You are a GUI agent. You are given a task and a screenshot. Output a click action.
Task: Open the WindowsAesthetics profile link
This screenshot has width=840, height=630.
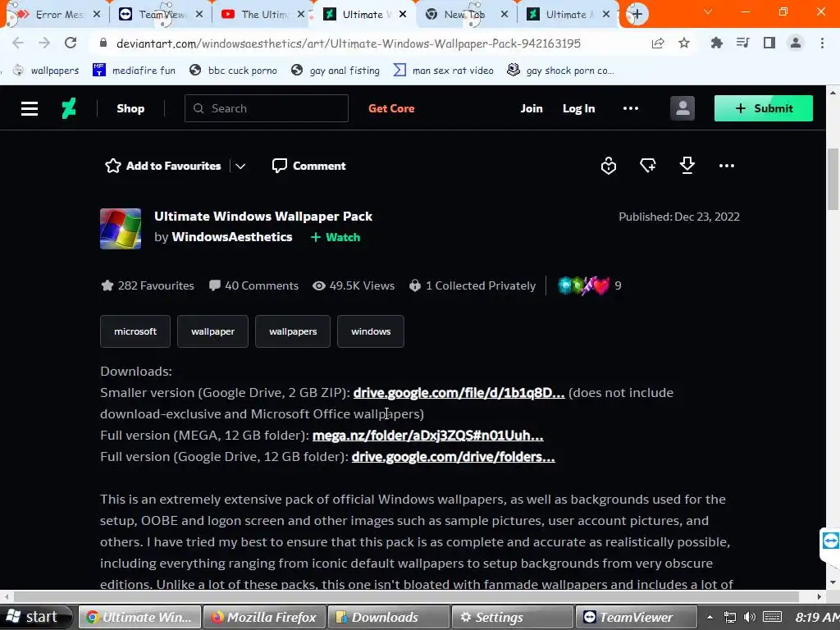pyautogui.click(x=232, y=237)
